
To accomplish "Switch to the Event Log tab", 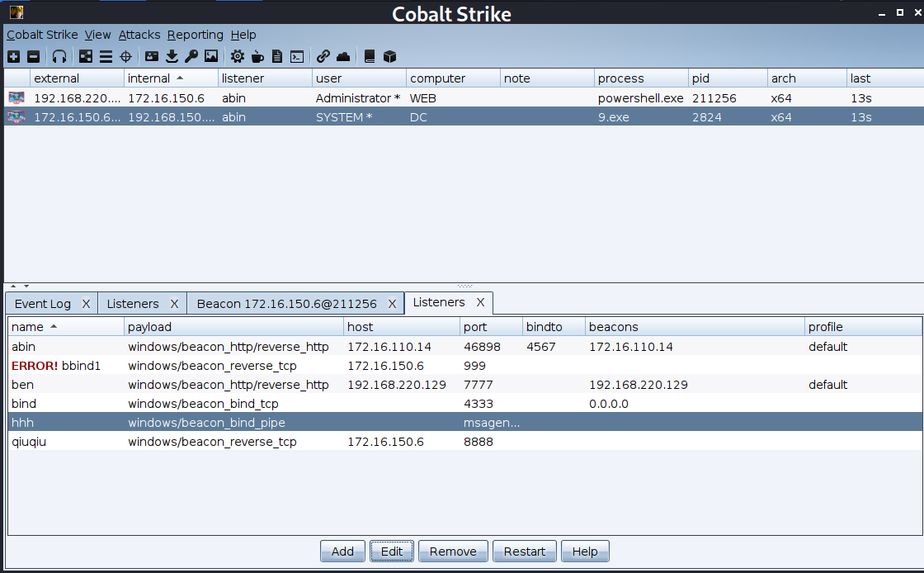I will pos(42,304).
